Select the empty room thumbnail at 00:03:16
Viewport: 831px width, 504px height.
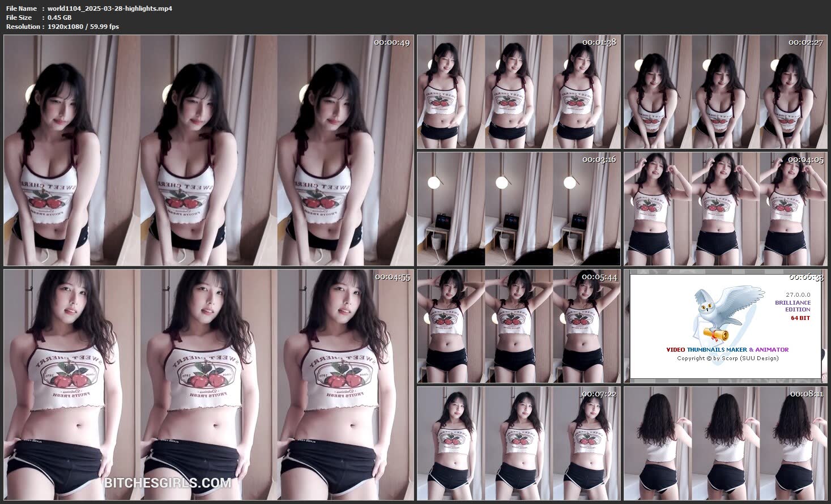(x=518, y=209)
